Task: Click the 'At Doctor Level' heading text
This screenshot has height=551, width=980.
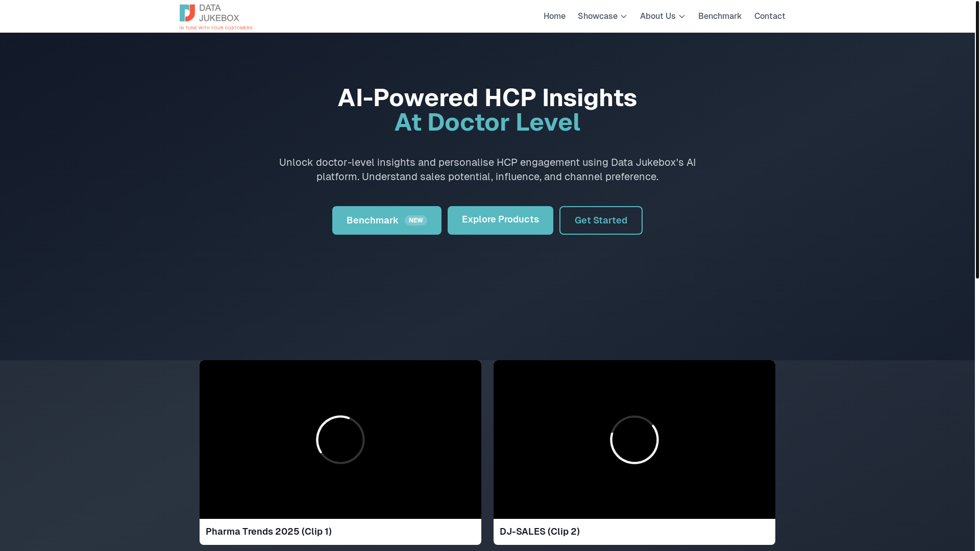Action: click(487, 122)
